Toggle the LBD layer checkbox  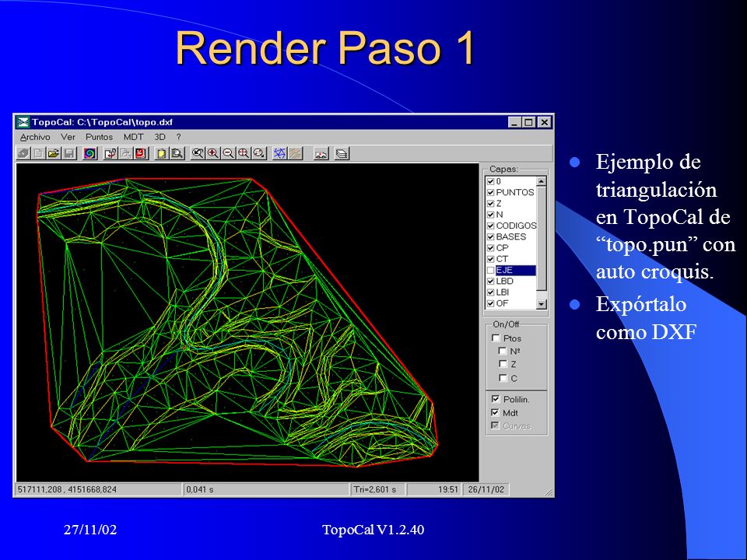491,282
